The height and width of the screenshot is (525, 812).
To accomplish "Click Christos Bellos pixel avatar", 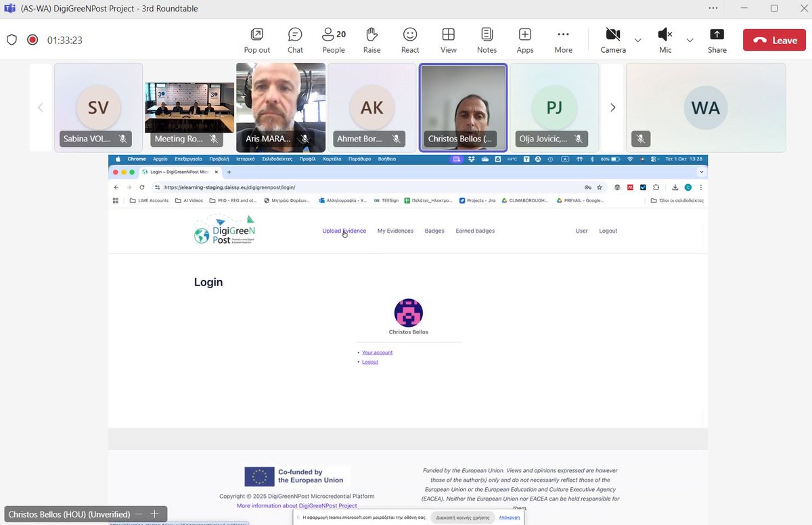I will click(x=408, y=313).
